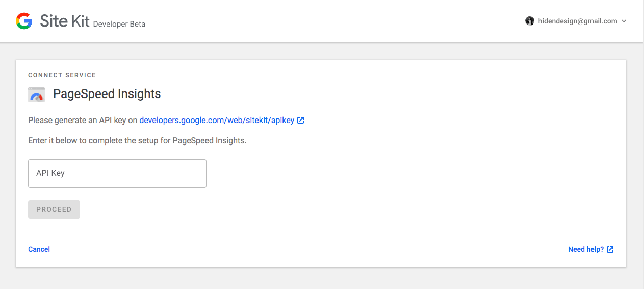Expand the account dropdown chevron
644x289 pixels.
pyautogui.click(x=624, y=21)
